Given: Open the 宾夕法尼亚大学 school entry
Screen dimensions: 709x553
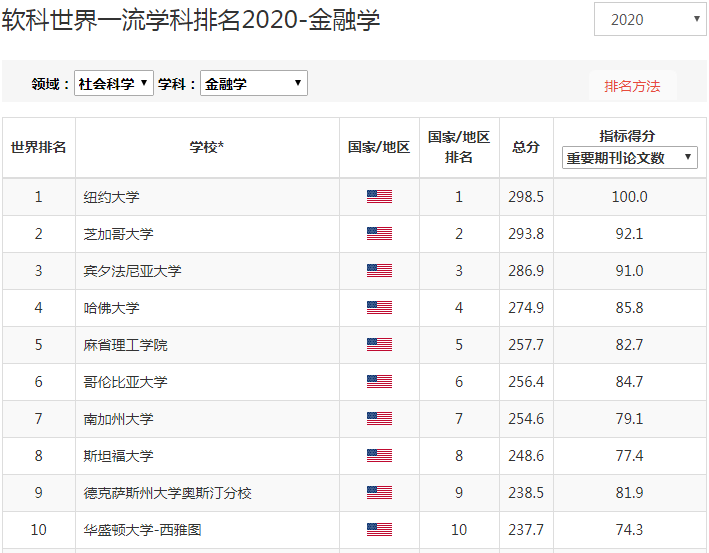Looking at the screenshot, I should [x=132, y=271].
